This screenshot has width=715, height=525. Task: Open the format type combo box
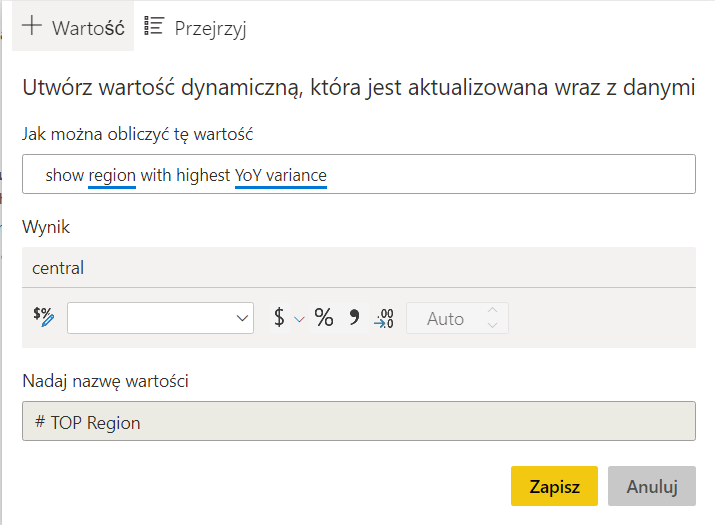click(x=150, y=318)
